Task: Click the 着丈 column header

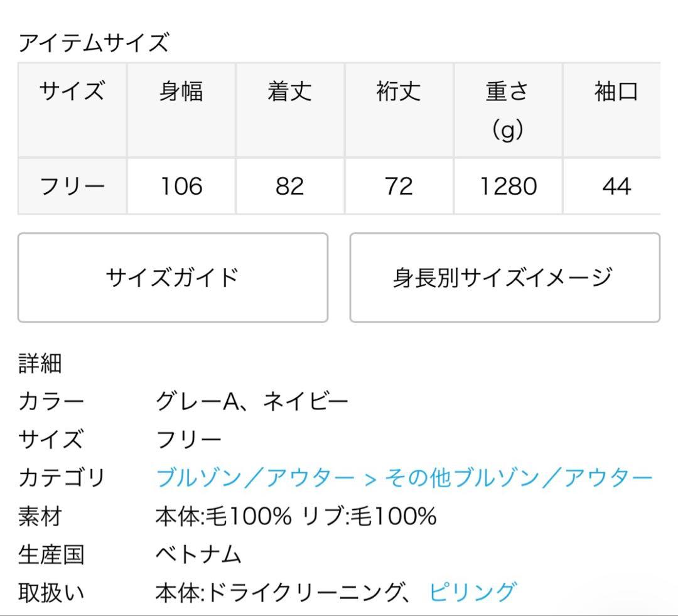Action: (290, 92)
